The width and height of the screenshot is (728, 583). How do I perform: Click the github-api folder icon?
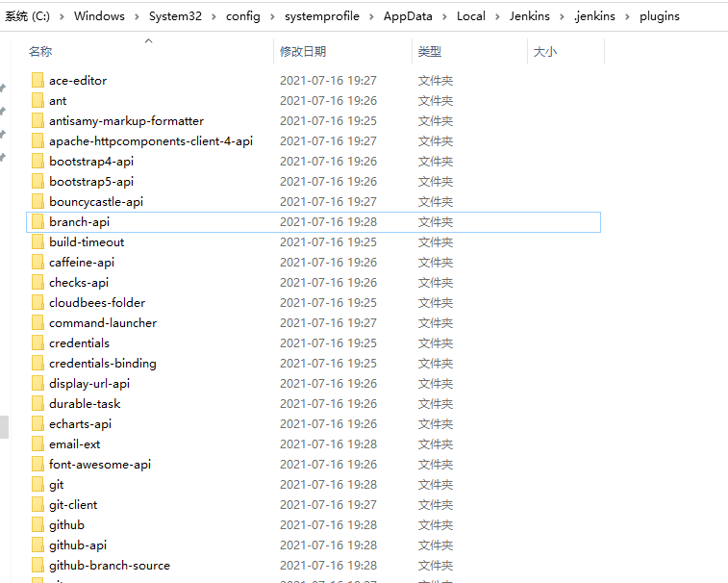[x=38, y=545]
